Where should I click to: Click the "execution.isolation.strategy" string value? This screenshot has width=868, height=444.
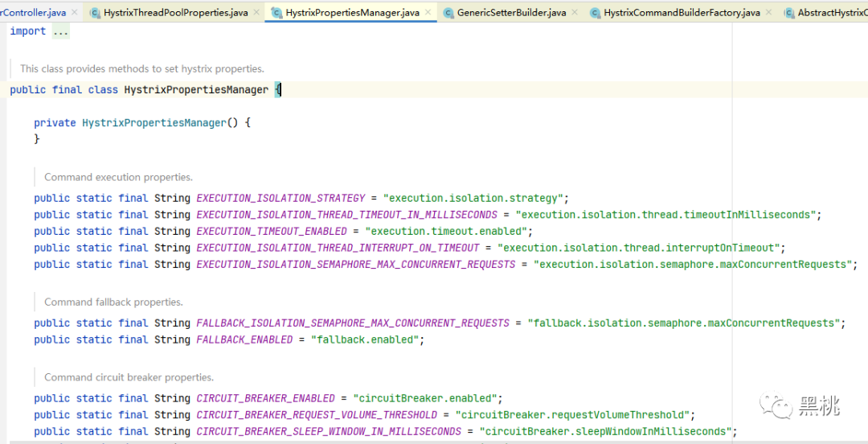473,199
